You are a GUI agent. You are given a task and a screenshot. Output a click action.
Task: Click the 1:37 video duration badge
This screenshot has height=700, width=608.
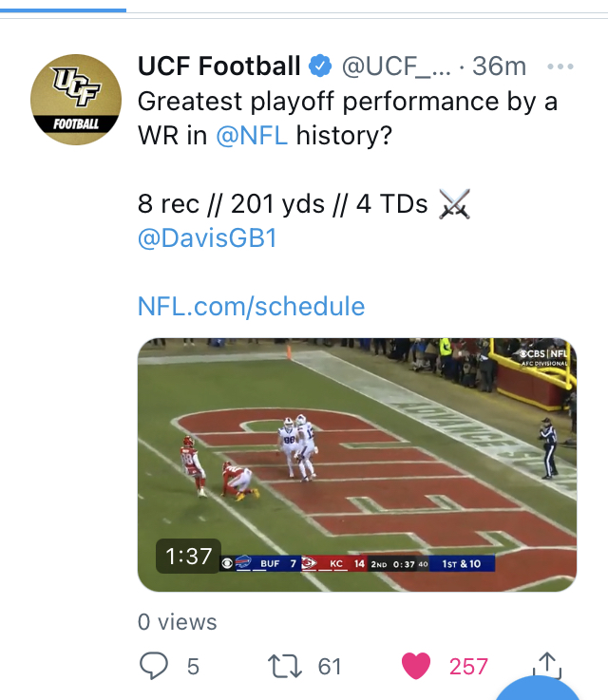point(188,557)
